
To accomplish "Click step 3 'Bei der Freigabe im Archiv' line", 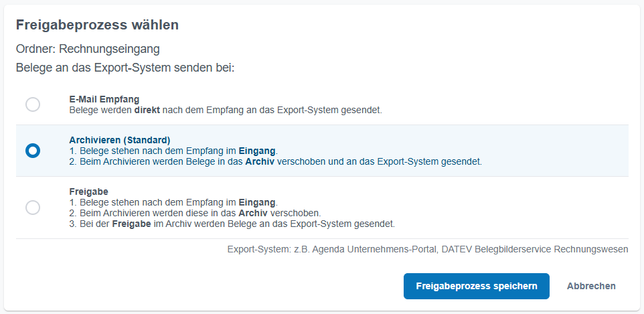I will (x=232, y=223).
